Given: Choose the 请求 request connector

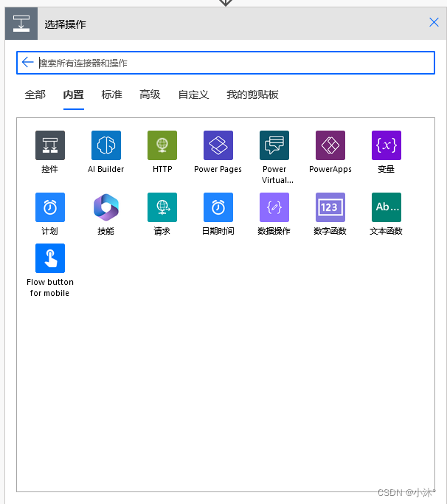Looking at the screenshot, I should 162,207.
